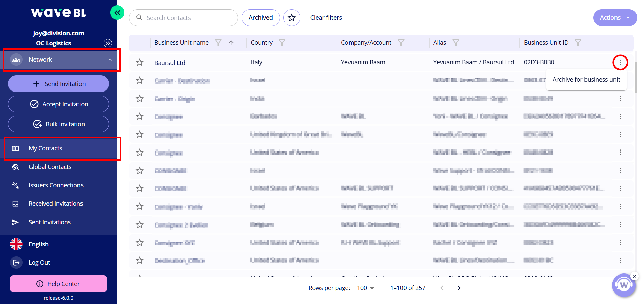
Task: Toggle the favorites star filter in toolbar
Action: pyautogui.click(x=292, y=18)
